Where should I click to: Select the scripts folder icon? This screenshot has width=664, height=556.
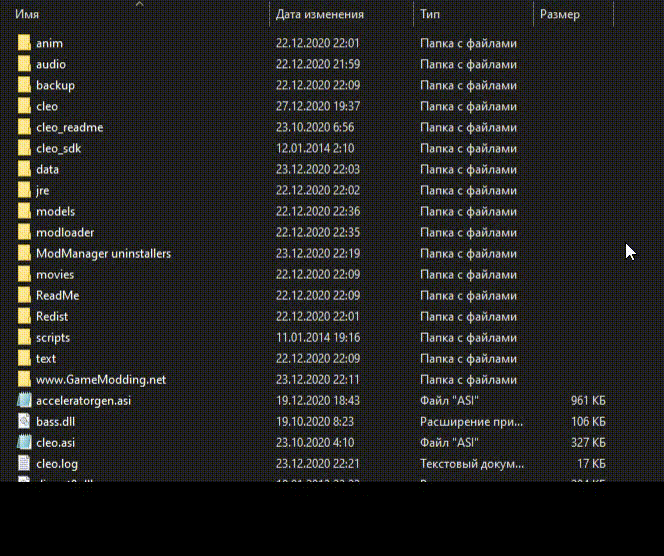25,337
